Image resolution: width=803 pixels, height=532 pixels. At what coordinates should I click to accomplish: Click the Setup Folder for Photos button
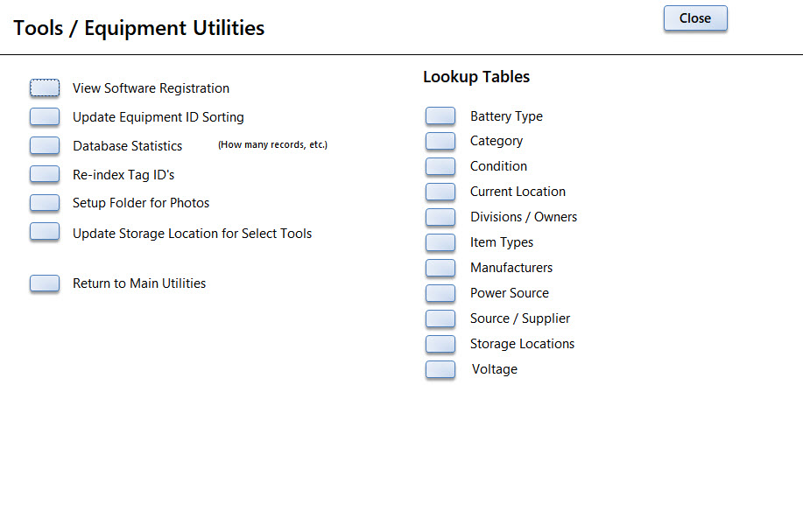[45, 203]
